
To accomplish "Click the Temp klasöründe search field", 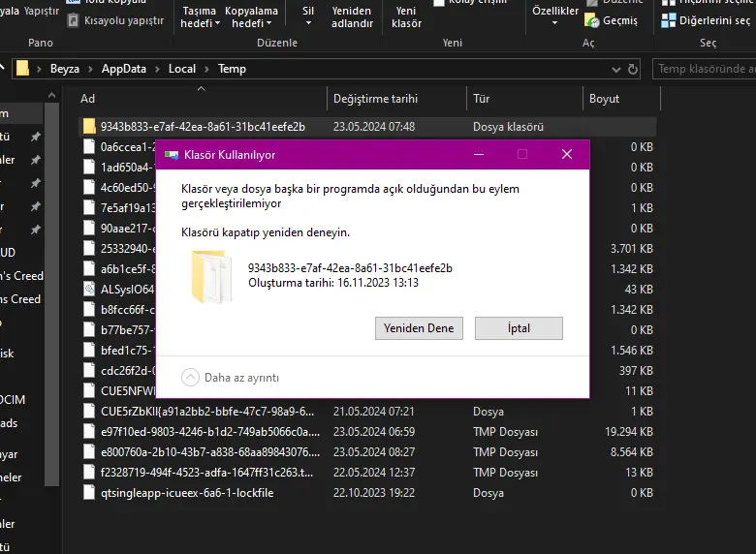I will (x=704, y=69).
